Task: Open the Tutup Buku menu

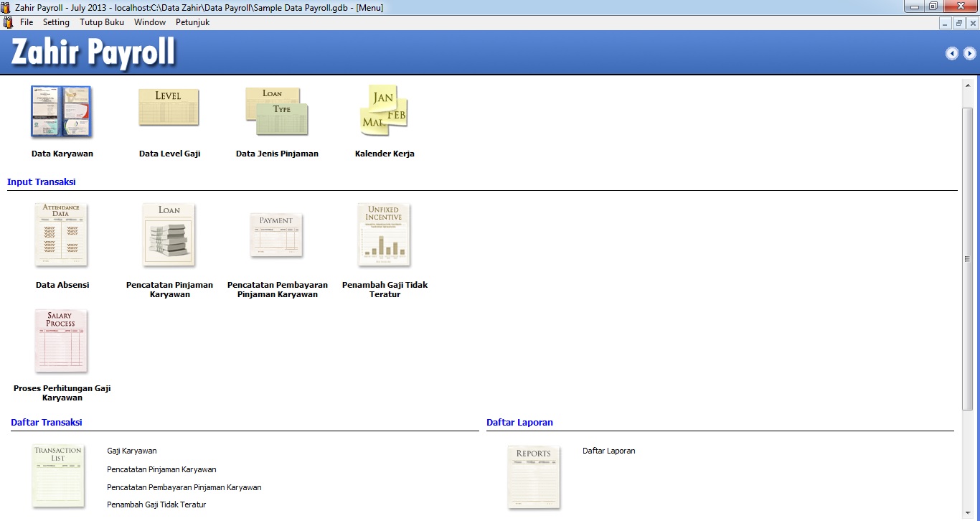Action: pyautogui.click(x=102, y=22)
